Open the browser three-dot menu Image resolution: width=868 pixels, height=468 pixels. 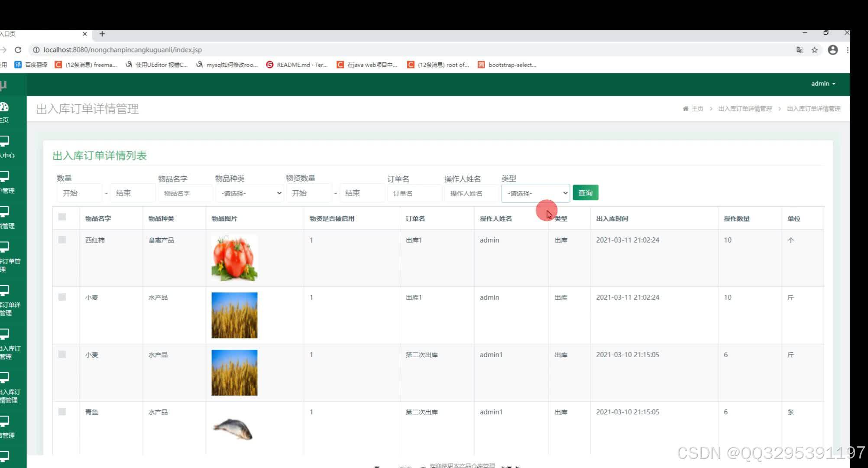click(847, 50)
